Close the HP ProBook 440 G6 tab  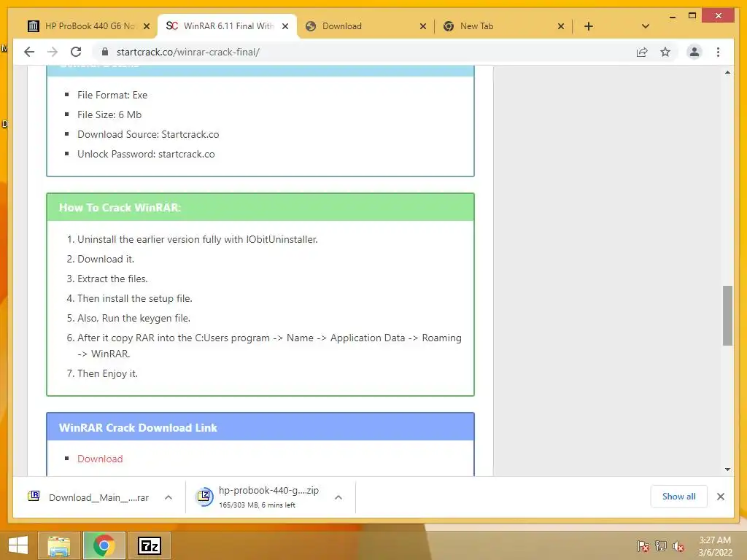click(147, 26)
